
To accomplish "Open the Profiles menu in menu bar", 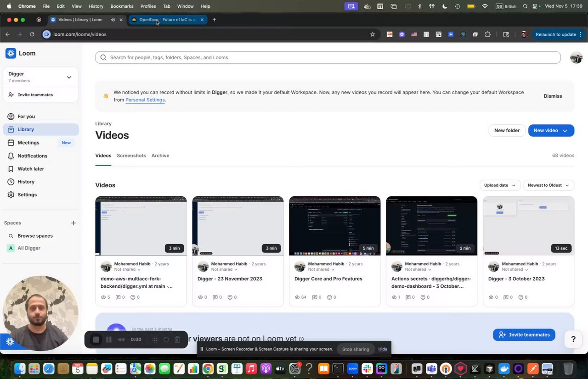I will coord(148,6).
